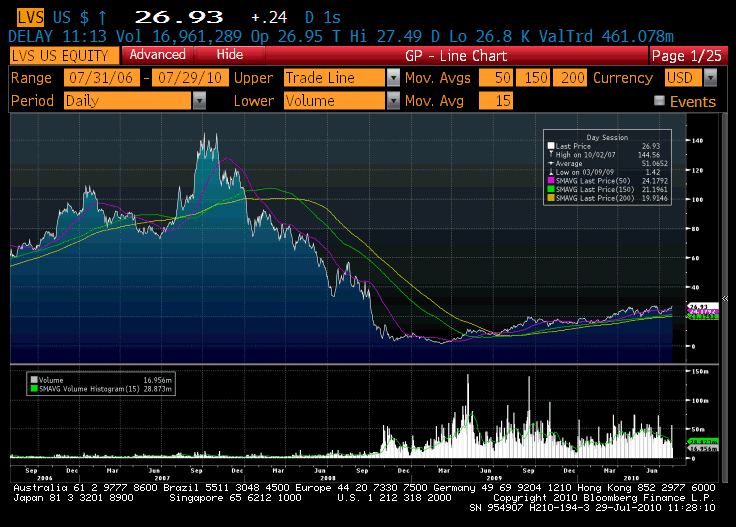This screenshot has width=736, height=527.
Task: Click the 2009 year label on time axis
Action: (494, 478)
